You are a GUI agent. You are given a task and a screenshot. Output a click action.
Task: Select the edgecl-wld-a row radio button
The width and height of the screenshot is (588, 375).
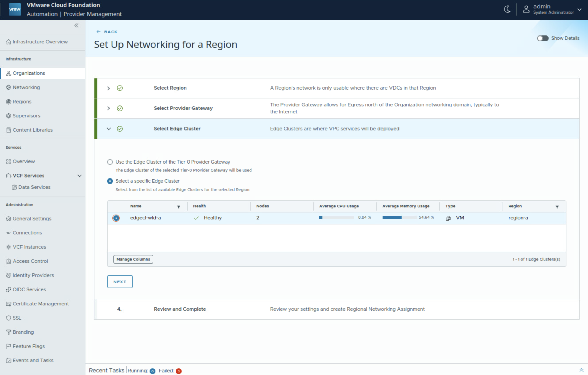(x=116, y=218)
